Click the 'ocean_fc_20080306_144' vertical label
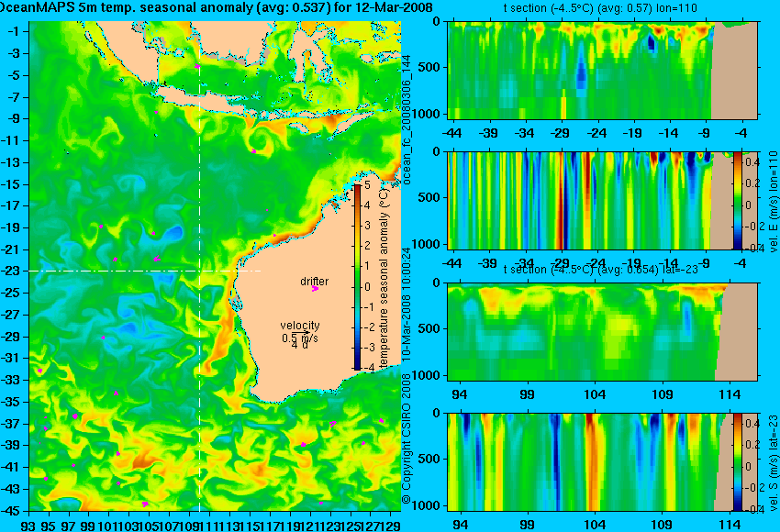 coord(407,119)
